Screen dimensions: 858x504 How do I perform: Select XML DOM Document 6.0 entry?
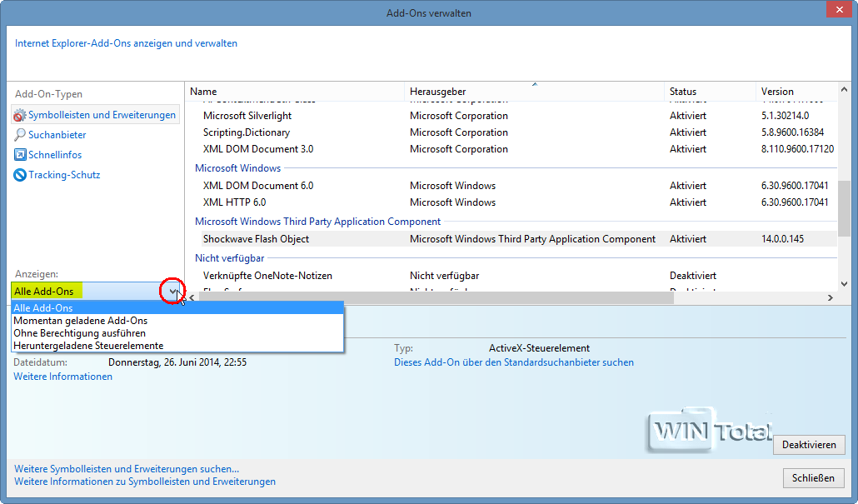pyautogui.click(x=518, y=186)
